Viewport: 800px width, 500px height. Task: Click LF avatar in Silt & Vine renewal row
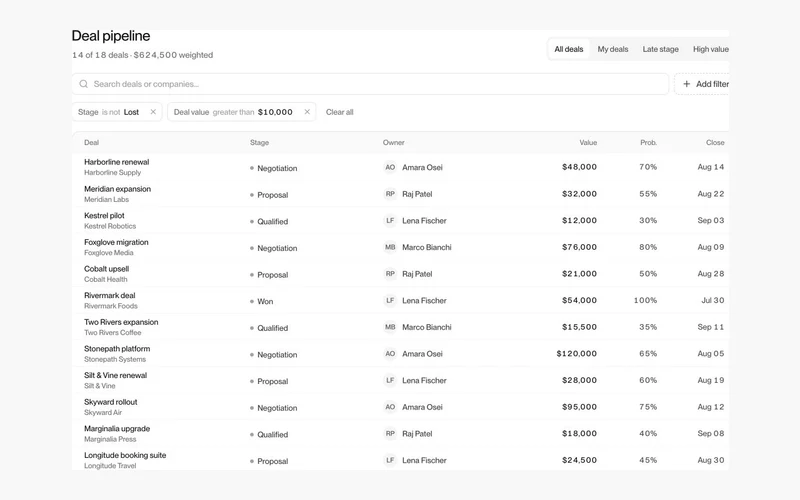[390, 380]
